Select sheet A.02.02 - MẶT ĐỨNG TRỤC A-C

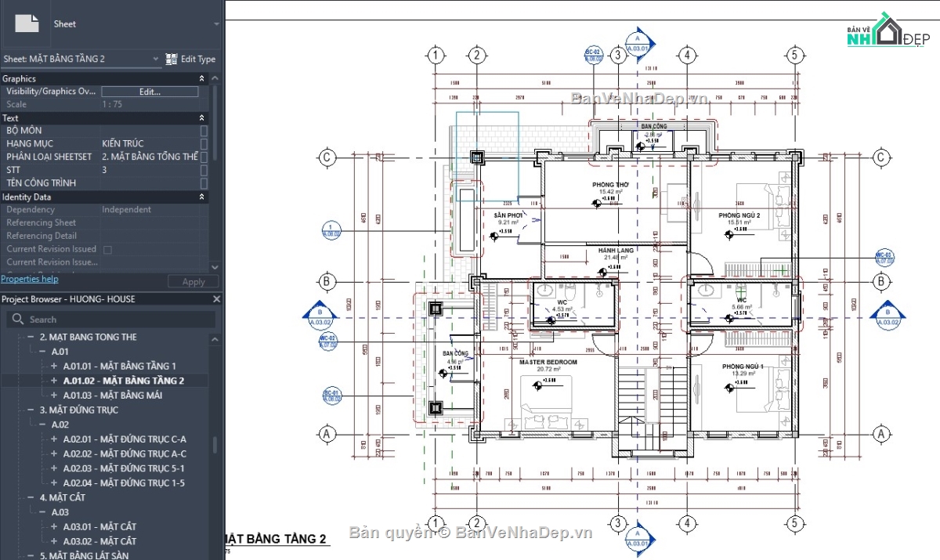pos(125,453)
